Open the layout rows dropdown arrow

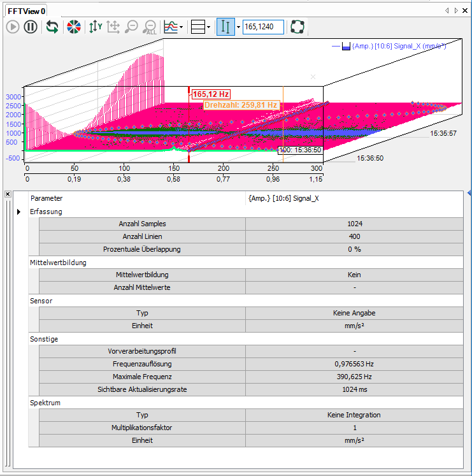(209, 27)
